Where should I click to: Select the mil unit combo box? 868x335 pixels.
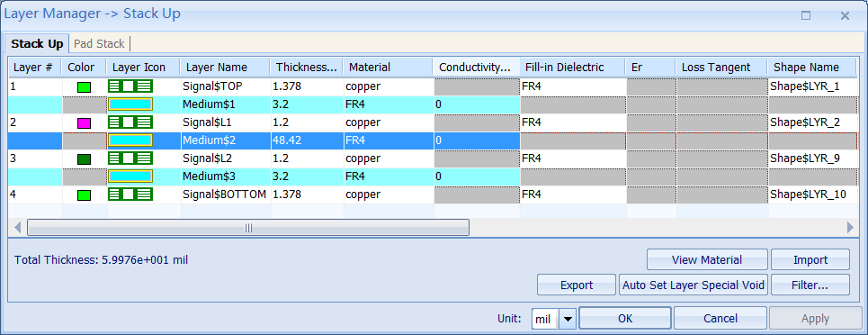coord(554,319)
